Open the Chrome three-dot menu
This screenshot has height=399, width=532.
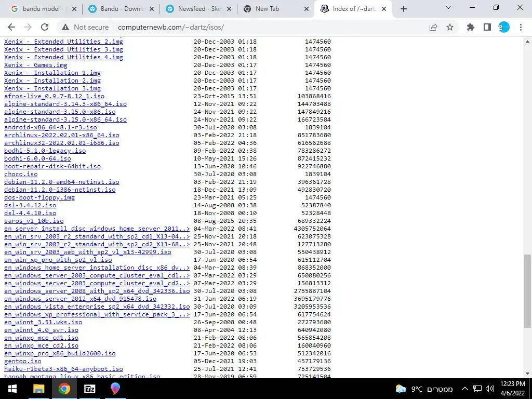click(x=521, y=27)
